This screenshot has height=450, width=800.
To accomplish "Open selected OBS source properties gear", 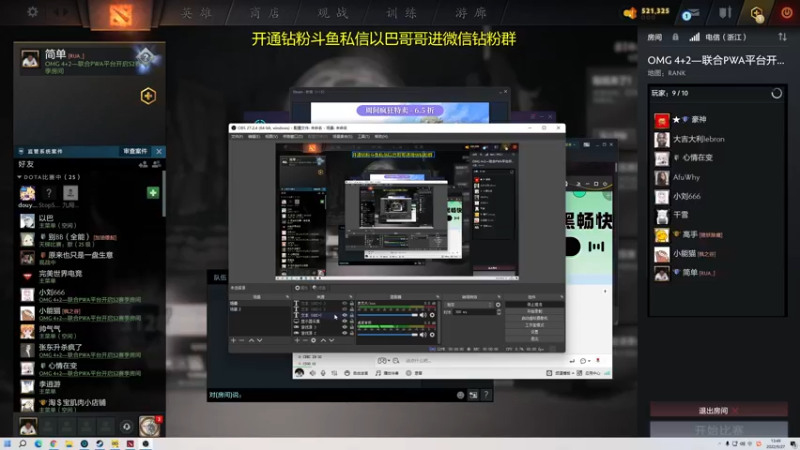I will click(313, 340).
